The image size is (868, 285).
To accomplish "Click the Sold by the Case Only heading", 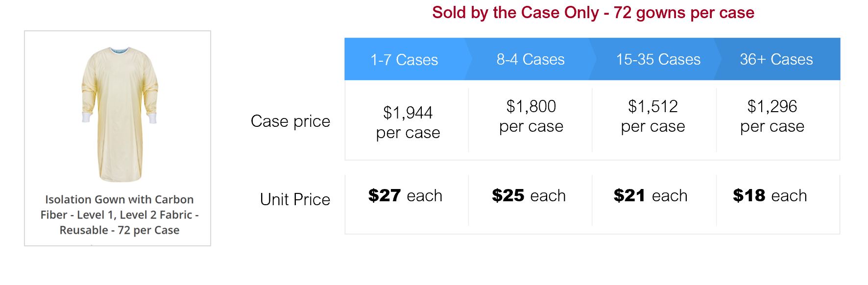I will coord(593,13).
